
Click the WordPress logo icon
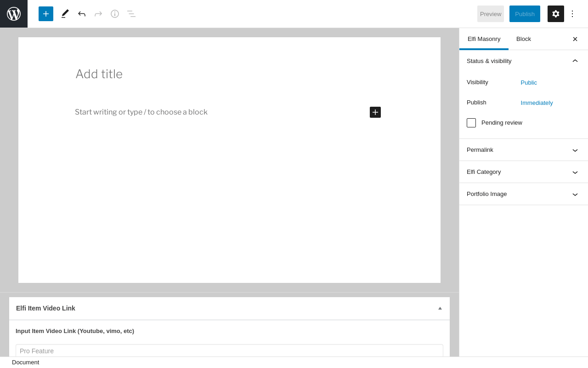(14, 14)
